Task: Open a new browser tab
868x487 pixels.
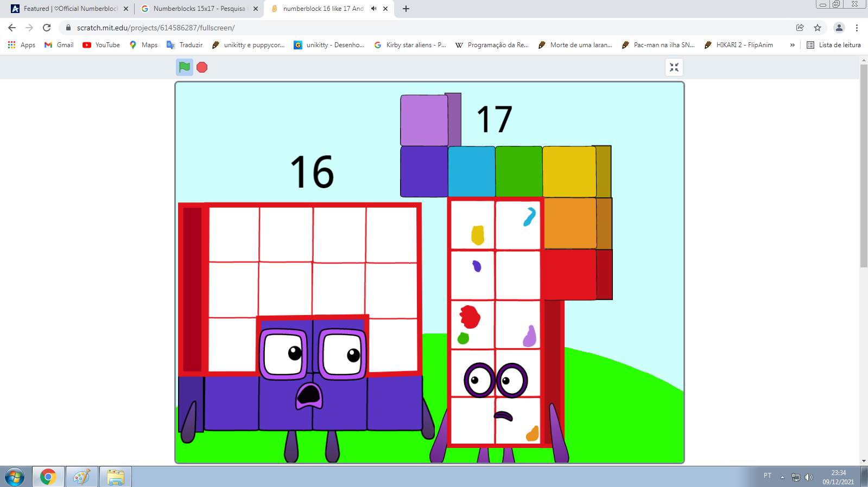Action: pyautogui.click(x=406, y=9)
